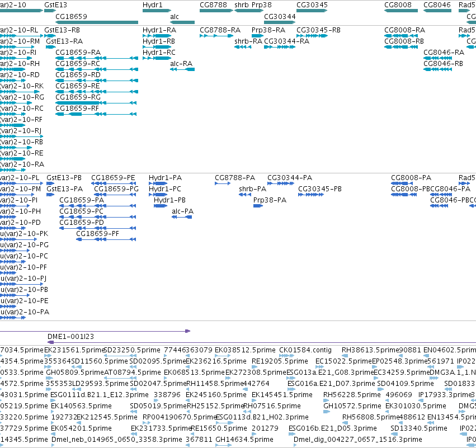Screen dimensions: 476x448
Task: Select the CG8788 gene label
Action: tap(213, 5)
